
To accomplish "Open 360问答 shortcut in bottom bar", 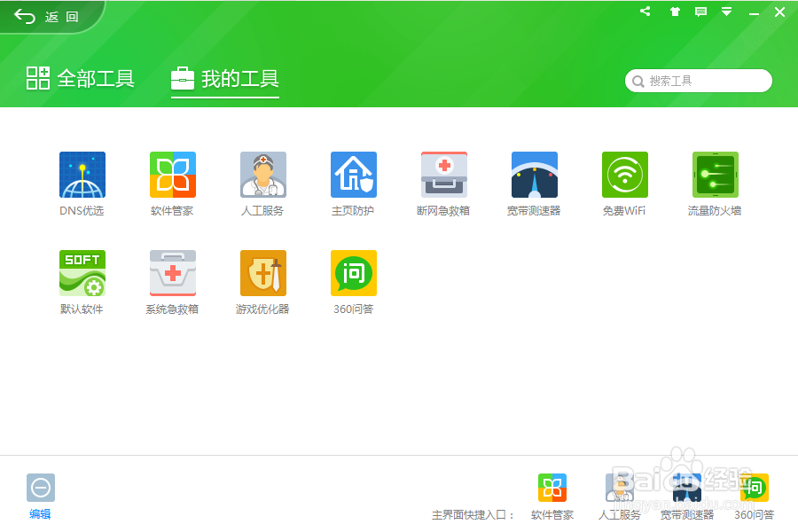I will [x=755, y=488].
